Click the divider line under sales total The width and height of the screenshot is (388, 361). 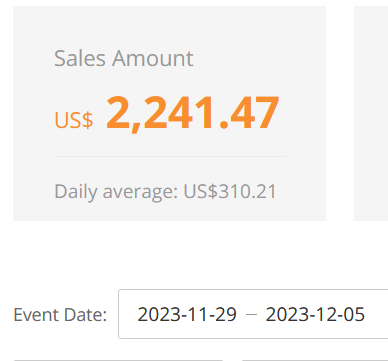pos(170,156)
